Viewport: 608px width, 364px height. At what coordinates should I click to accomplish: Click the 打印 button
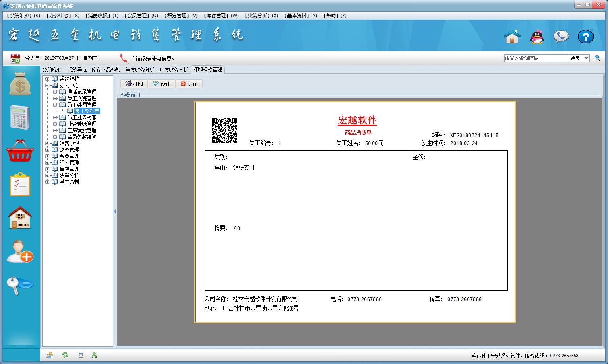[x=134, y=84]
